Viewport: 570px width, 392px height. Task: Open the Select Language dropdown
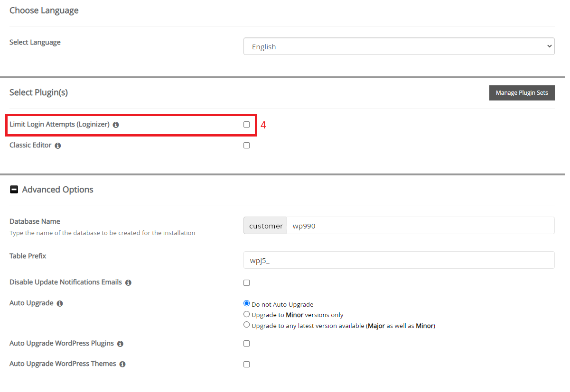click(399, 46)
